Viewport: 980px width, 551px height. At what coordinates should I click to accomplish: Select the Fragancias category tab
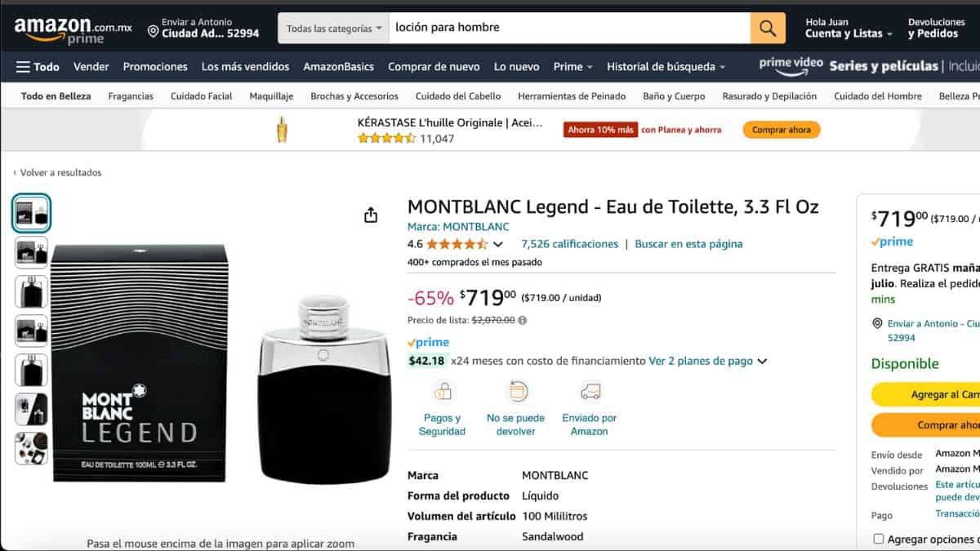[x=131, y=96]
